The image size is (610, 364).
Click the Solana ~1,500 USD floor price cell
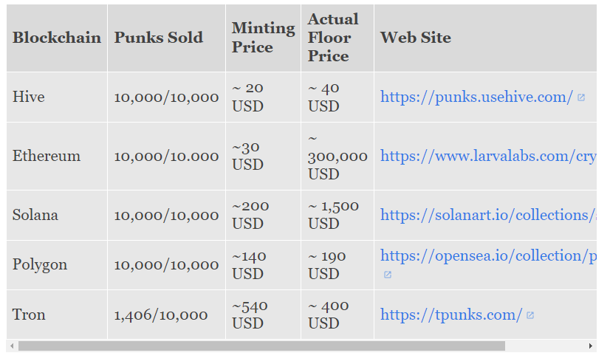[337, 215]
